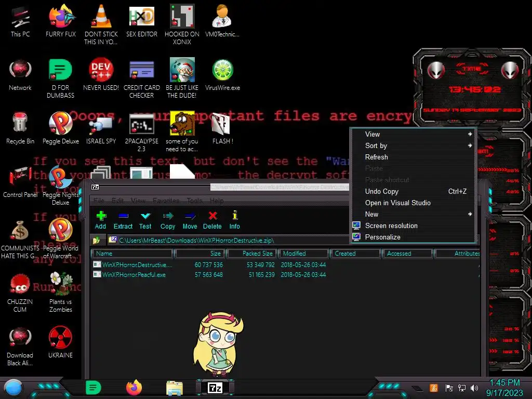Click the red Delete icon in 7-Zip

(x=212, y=220)
